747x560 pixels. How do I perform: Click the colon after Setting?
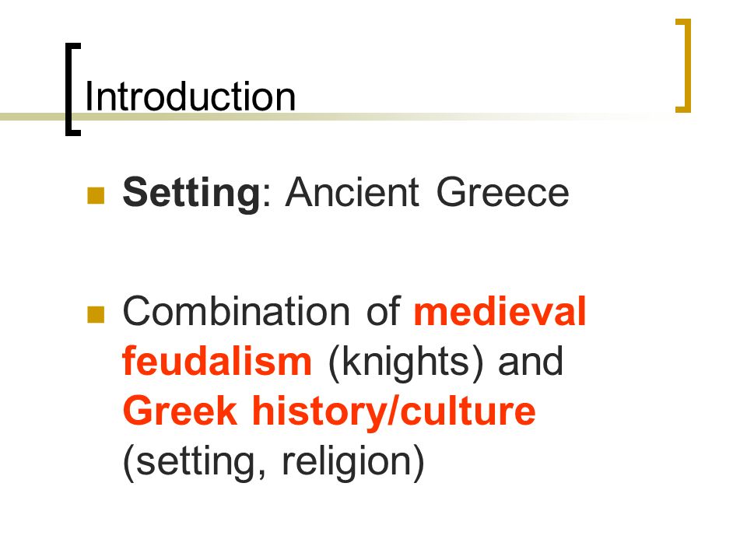point(266,197)
